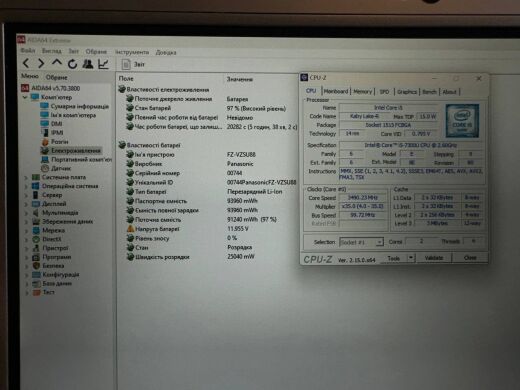
Task: Open the users icon in the AIDA64 toolbar
Action: (x=88, y=64)
